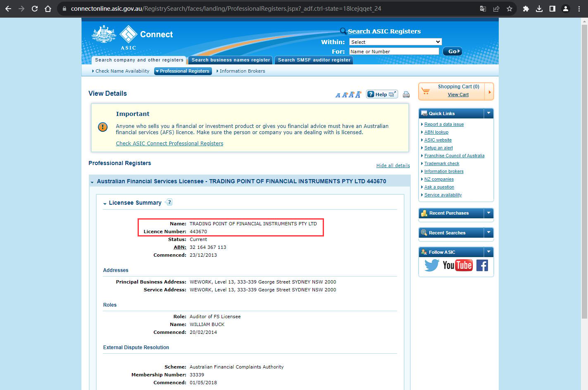Click Hide all details link
588x390 pixels.
point(393,165)
